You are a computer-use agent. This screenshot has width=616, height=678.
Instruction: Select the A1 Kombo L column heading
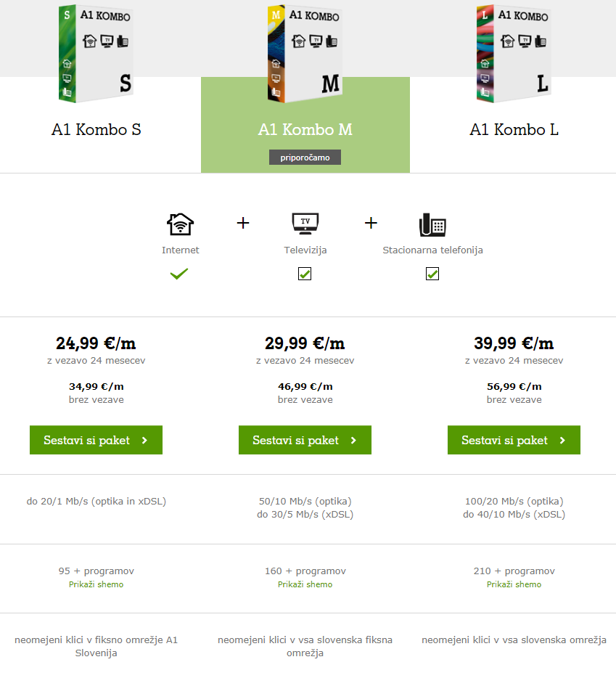tap(514, 129)
